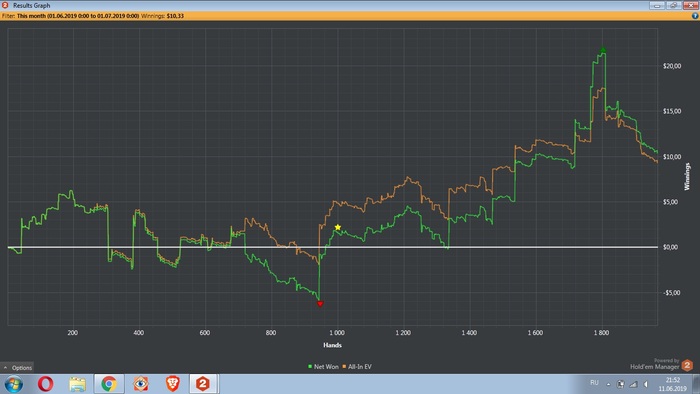Image resolution: width=700 pixels, height=394 pixels.
Task: Click the power tray icon
Action: point(621,384)
